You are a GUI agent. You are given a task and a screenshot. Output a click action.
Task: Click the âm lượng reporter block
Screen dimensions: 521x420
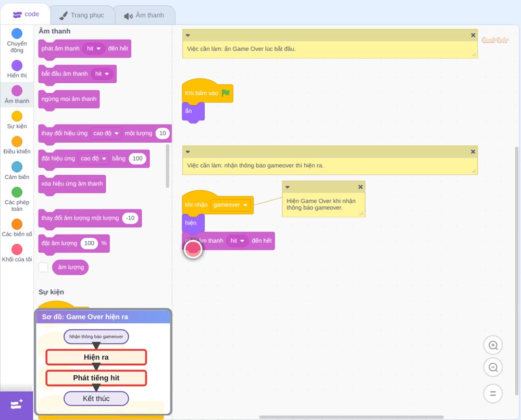70,267
